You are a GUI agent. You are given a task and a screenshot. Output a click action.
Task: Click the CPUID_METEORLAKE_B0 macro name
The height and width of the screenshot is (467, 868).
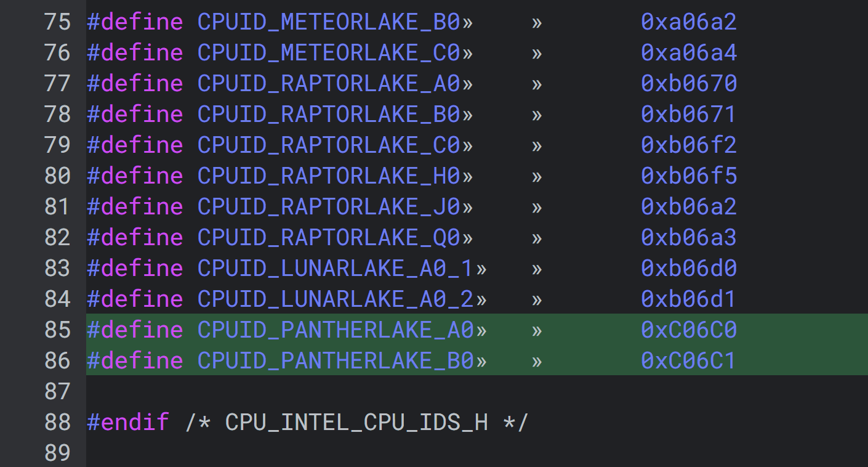[x=329, y=22]
